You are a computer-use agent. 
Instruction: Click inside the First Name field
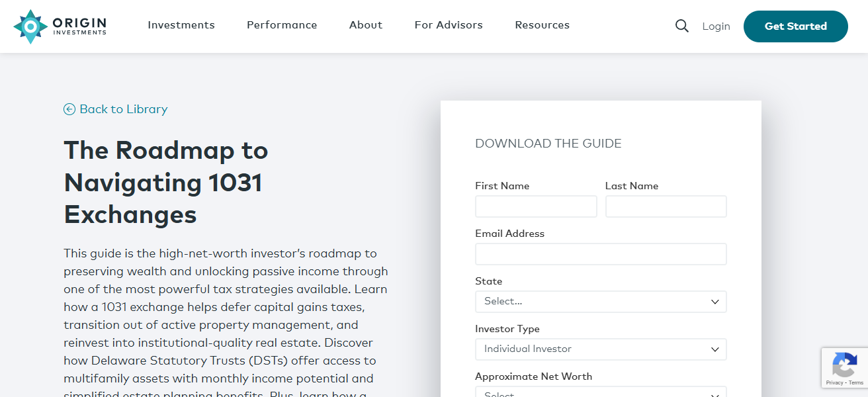point(536,206)
